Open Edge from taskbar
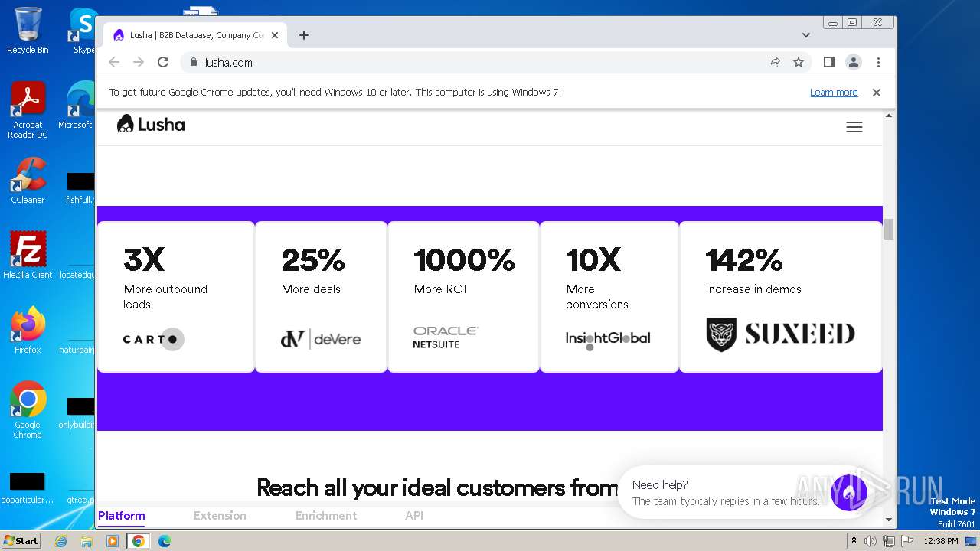 (165, 541)
